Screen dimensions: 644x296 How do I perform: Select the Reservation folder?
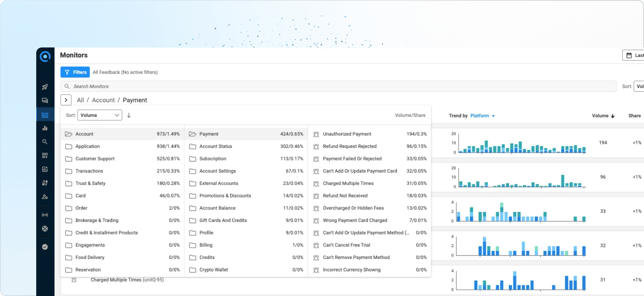click(x=122, y=270)
